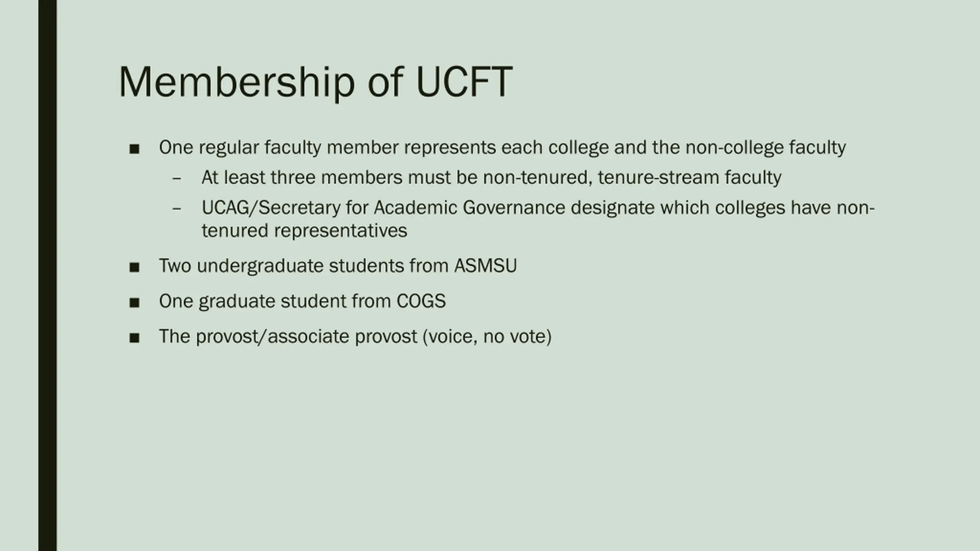Click the line 'One regular faculty member represents each college'
Screen dimensions: 980x551
(502, 148)
